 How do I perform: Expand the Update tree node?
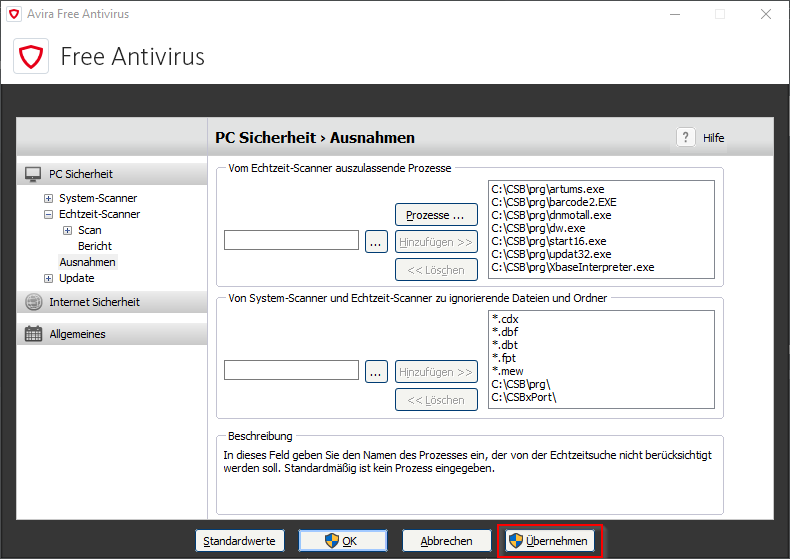[48, 278]
